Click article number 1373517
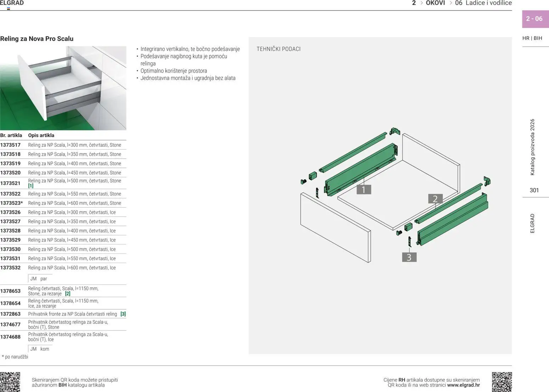The width and height of the screenshot is (549, 392). [11, 145]
